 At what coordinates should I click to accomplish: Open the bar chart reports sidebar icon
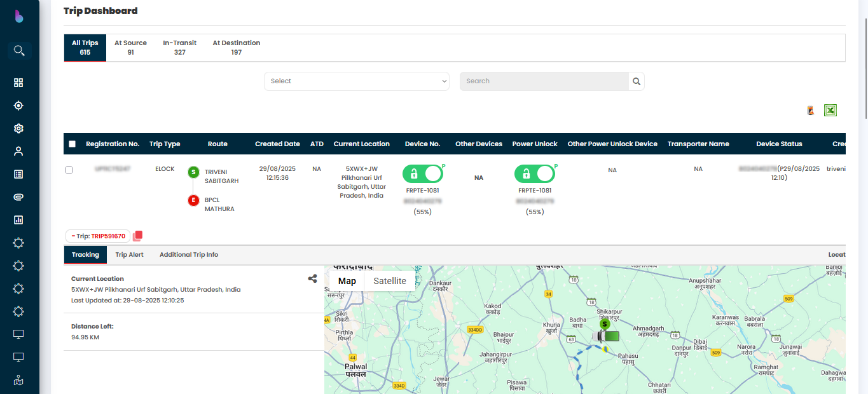[18, 220]
